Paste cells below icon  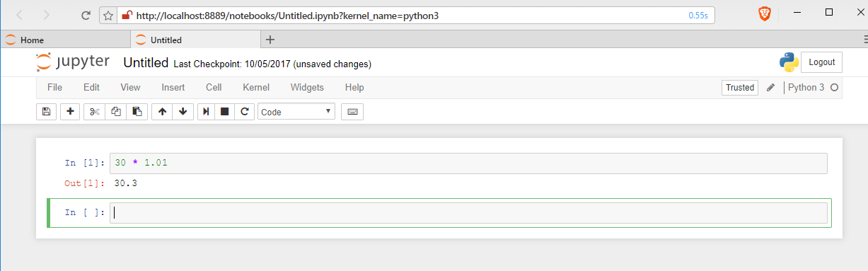tap(137, 112)
